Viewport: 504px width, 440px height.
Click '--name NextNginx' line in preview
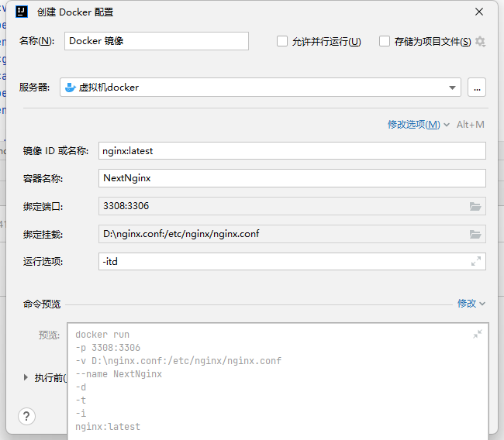coord(119,374)
